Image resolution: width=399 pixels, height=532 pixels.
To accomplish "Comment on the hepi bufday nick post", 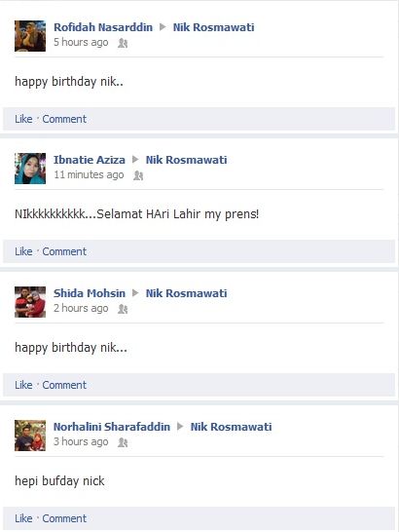I will (64, 518).
